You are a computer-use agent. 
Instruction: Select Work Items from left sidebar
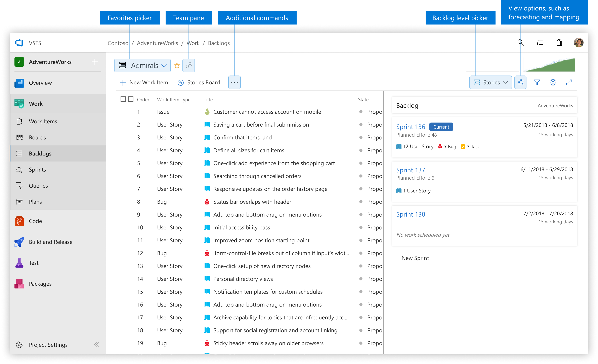[43, 121]
